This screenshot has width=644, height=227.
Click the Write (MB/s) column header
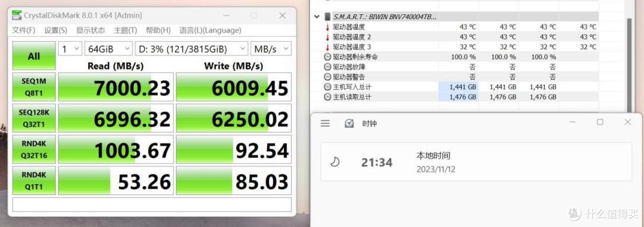(234, 66)
